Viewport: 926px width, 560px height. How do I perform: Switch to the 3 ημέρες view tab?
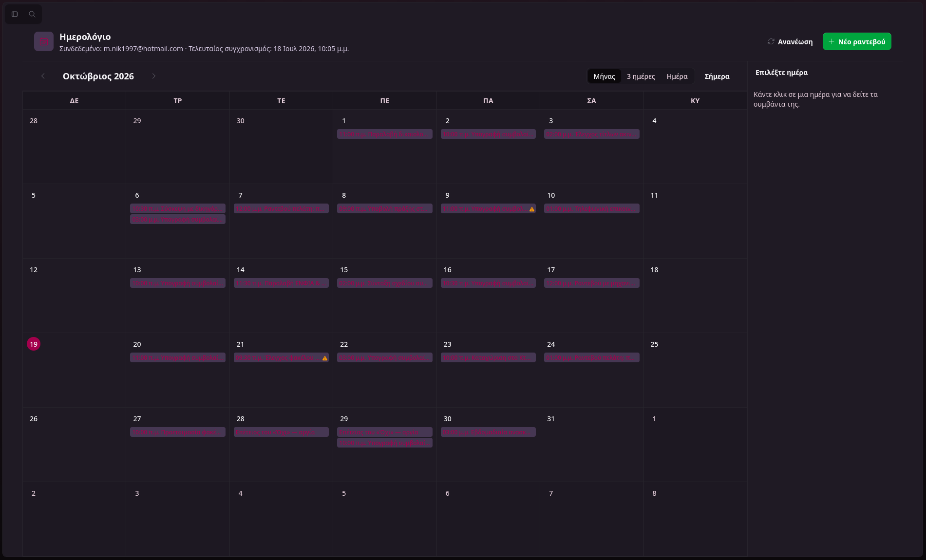(641, 76)
